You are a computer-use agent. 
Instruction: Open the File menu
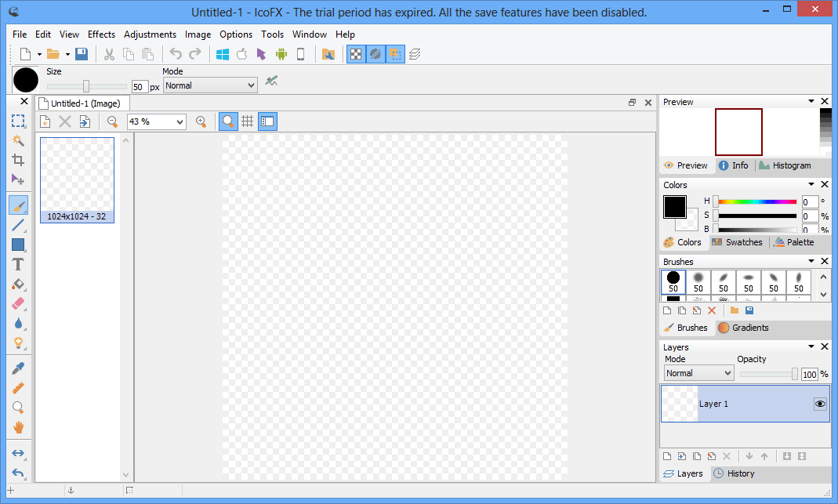pyautogui.click(x=20, y=34)
